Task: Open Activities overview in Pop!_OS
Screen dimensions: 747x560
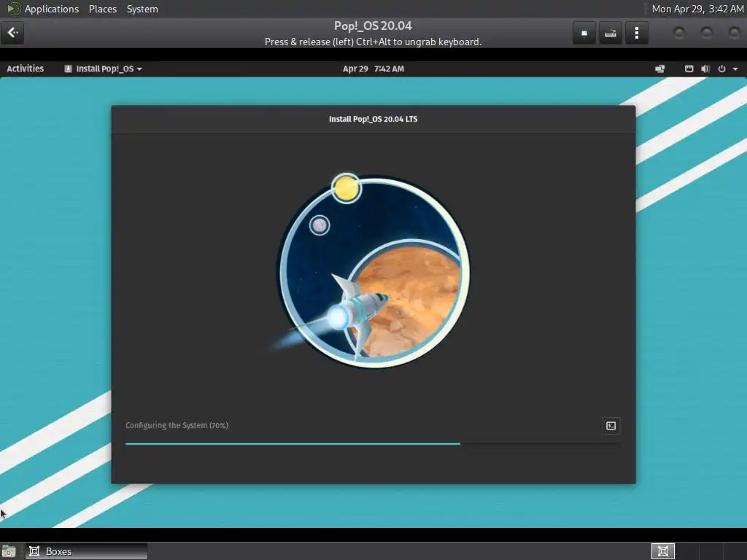Action: click(26, 69)
